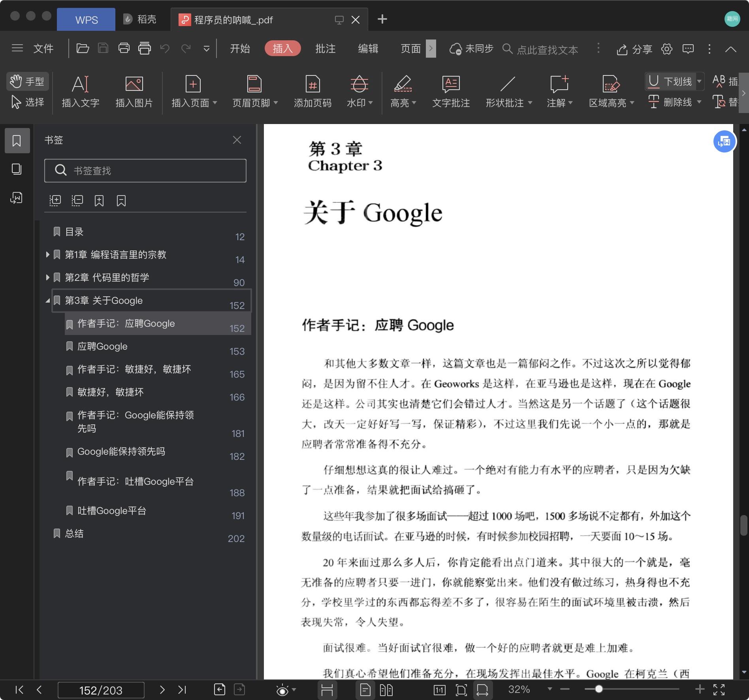Click the Add Page Number tool

click(312, 92)
